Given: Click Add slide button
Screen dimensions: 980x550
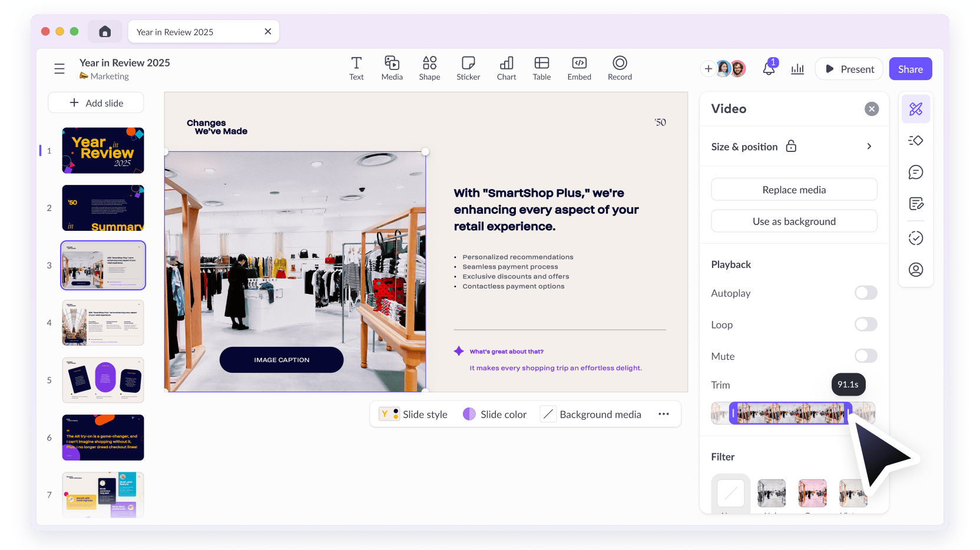Looking at the screenshot, I should [x=96, y=102].
